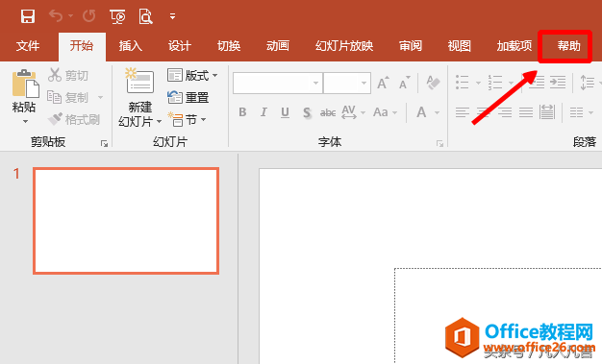Open the 复制 dropdown arrow
This screenshot has height=364, width=602.
[101, 97]
